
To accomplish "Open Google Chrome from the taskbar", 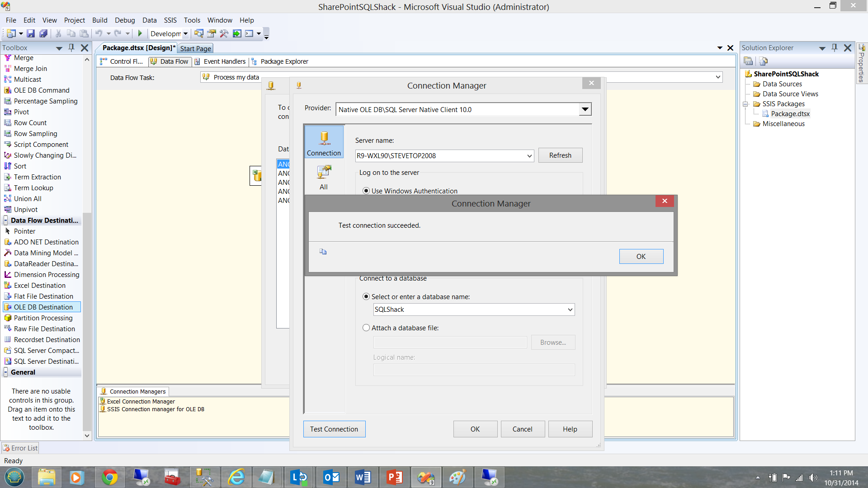I will pyautogui.click(x=109, y=477).
